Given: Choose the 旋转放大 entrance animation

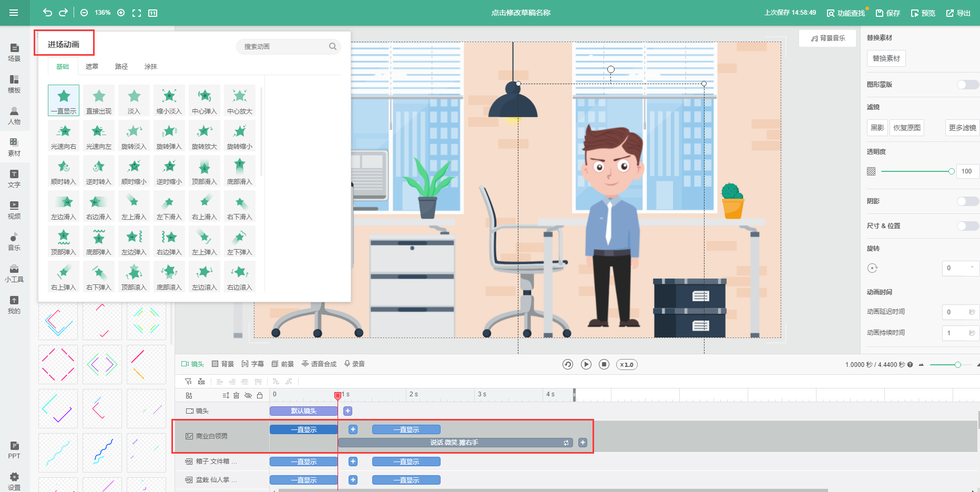Looking at the screenshot, I should click(205, 136).
